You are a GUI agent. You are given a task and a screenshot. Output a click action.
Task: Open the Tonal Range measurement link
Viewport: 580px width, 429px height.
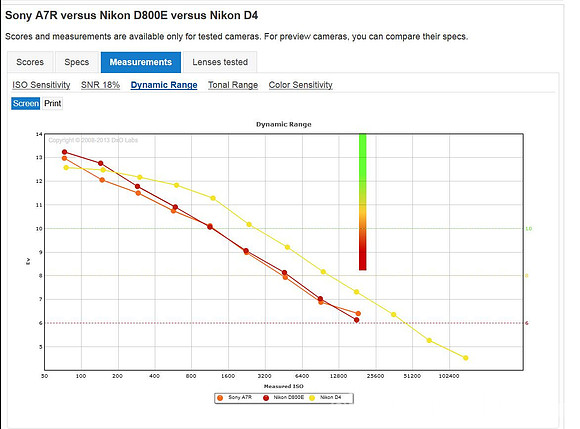pos(233,85)
